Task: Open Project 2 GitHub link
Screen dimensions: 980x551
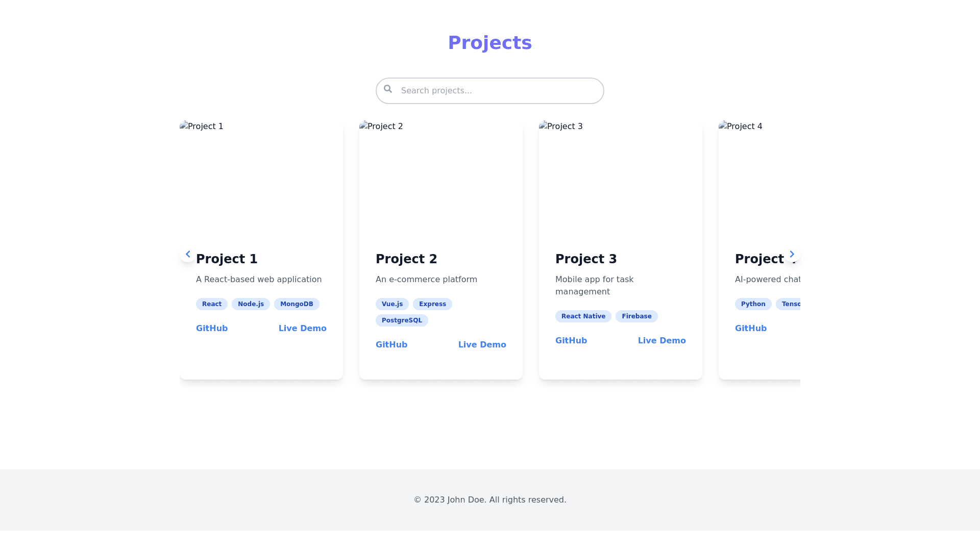Action: point(391,345)
